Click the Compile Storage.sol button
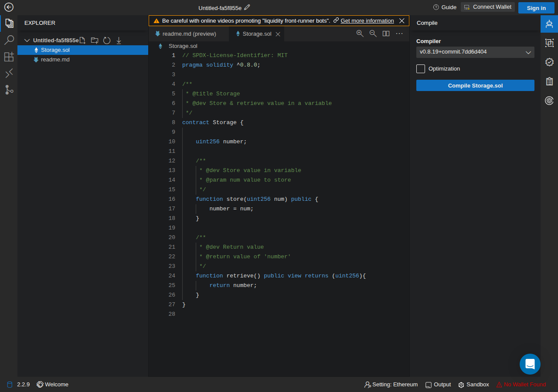Image resolution: width=558 pixels, height=392 pixels. point(475,85)
